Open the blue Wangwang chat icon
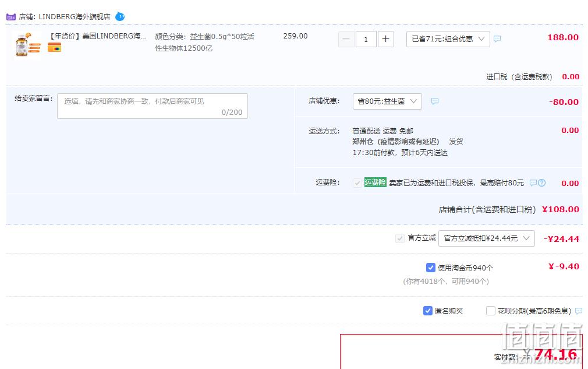This screenshot has width=588, height=369. pyautogui.click(x=120, y=16)
